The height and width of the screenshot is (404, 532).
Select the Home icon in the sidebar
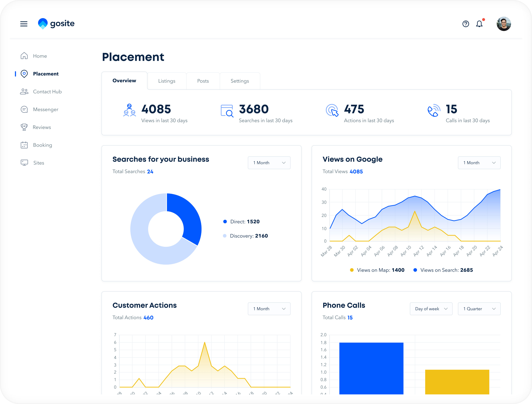pos(24,56)
